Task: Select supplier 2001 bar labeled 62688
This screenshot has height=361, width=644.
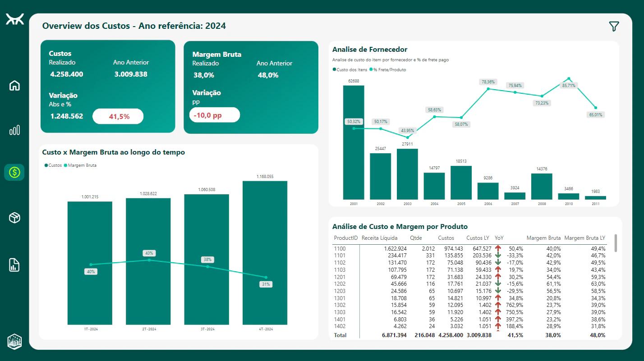Action: [354, 142]
